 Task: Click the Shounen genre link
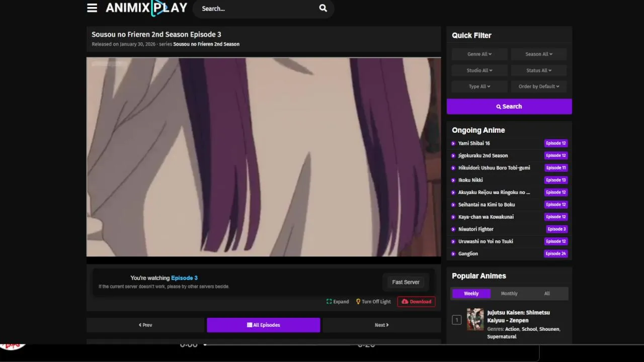[549, 329]
